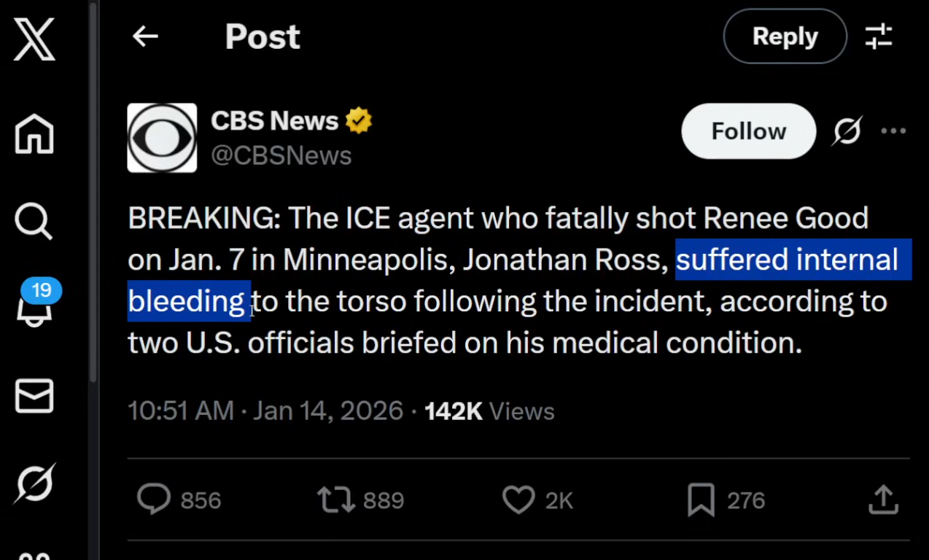The width and height of the screenshot is (929, 560).
Task: Like the post with 2K hearts
Action: [x=518, y=500]
